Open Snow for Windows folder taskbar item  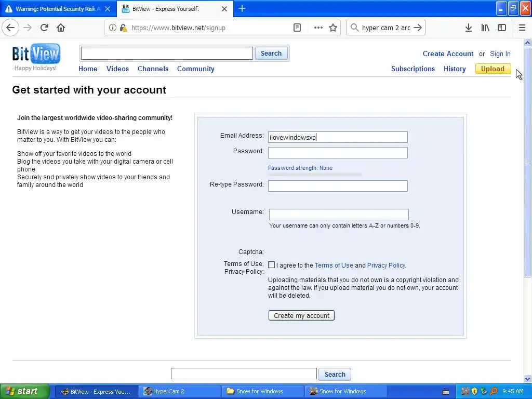(262, 392)
